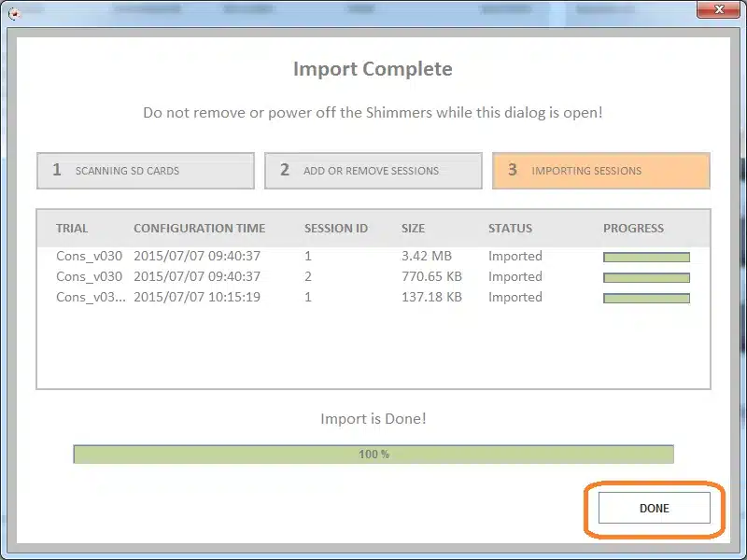Click the application icon in title bar
747x560 pixels.
[15, 13]
